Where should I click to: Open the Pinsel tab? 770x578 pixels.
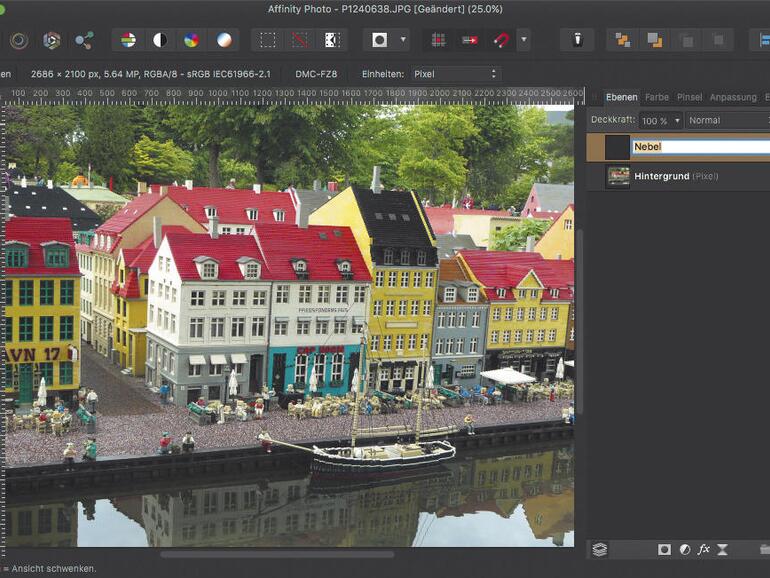click(689, 97)
